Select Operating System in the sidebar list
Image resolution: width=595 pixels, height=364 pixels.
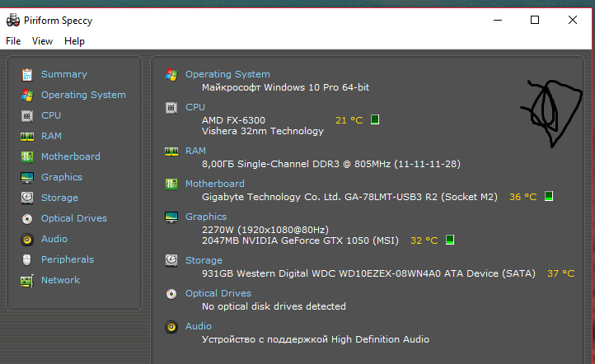[83, 95]
